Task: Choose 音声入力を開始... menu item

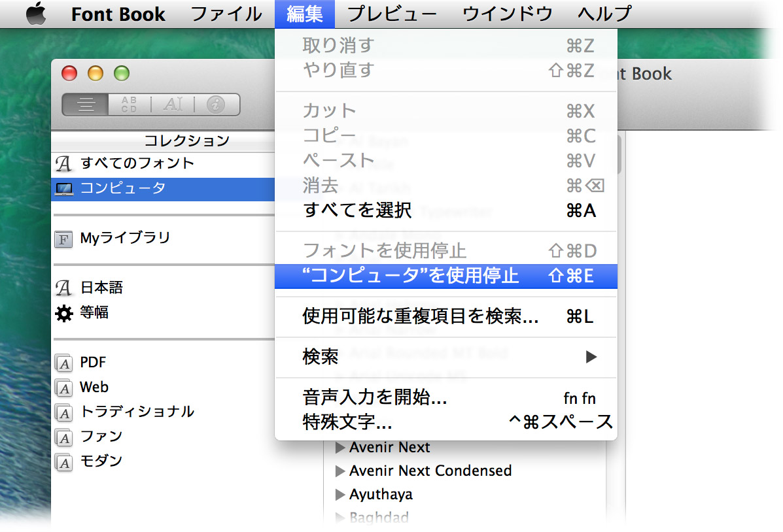Action: point(446,398)
